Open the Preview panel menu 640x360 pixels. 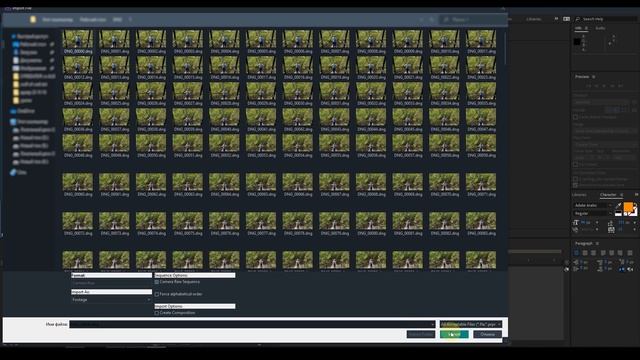pyautogui.click(x=594, y=77)
